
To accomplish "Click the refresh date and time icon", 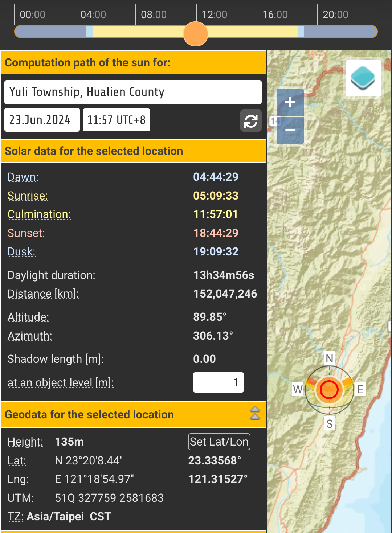I will click(x=250, y=120).
